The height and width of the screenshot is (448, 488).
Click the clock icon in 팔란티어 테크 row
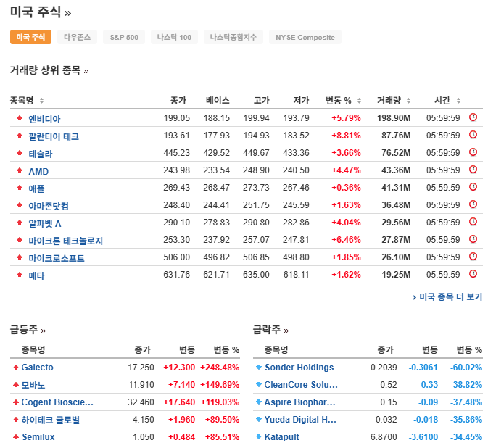473,135
